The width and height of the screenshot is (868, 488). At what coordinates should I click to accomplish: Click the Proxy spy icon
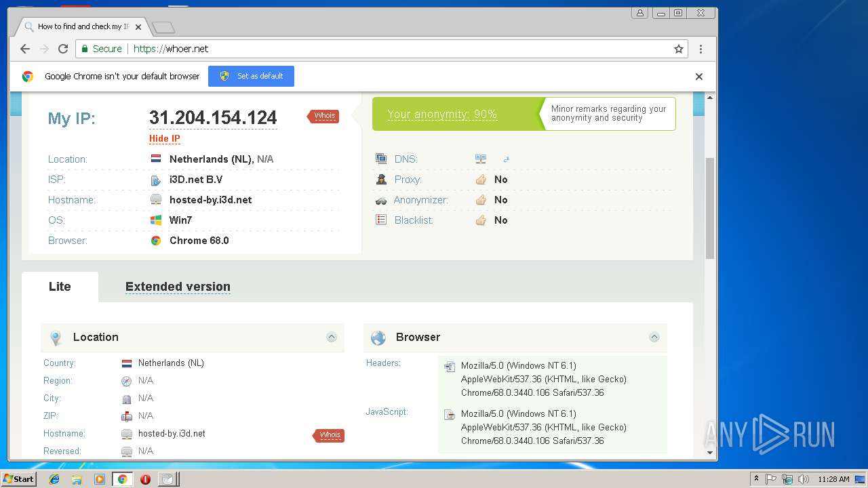click(381, 180)
